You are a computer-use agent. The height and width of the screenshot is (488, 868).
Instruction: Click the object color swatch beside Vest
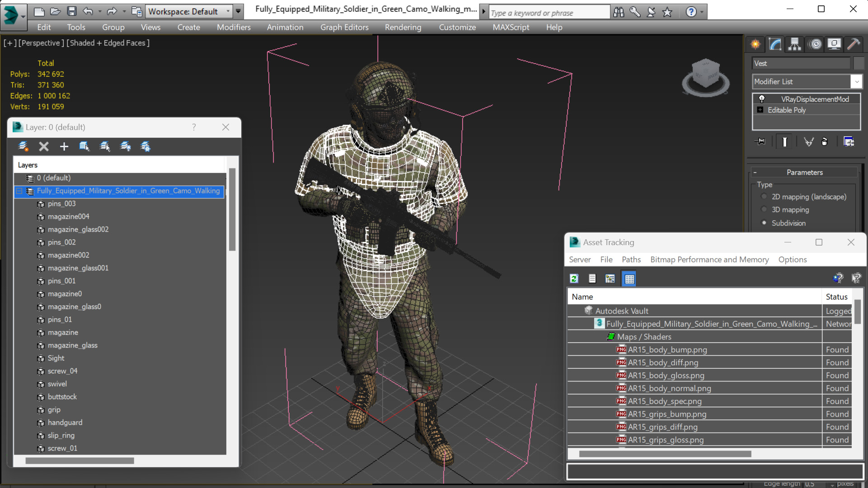858,63
